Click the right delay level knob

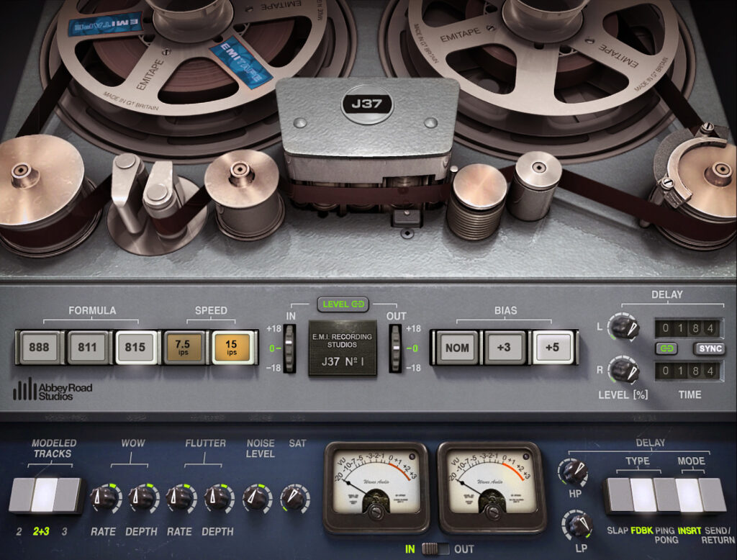(x=623, y=371)
